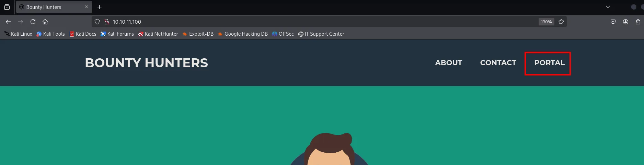Open the IT Support Center bookmark
This screenshot has height=165, width=644.
coord(321,34)
